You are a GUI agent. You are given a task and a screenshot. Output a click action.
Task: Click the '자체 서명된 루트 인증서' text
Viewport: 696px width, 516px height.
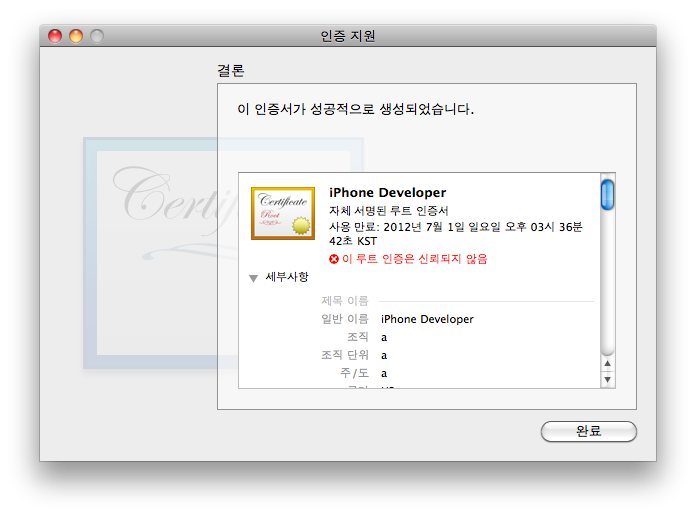(389, 210)
